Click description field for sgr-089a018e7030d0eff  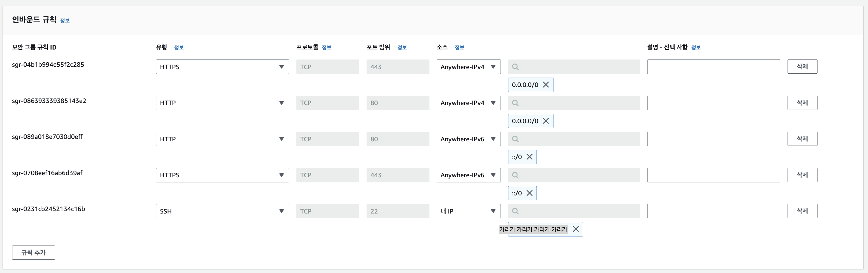(x=714, y=139)
